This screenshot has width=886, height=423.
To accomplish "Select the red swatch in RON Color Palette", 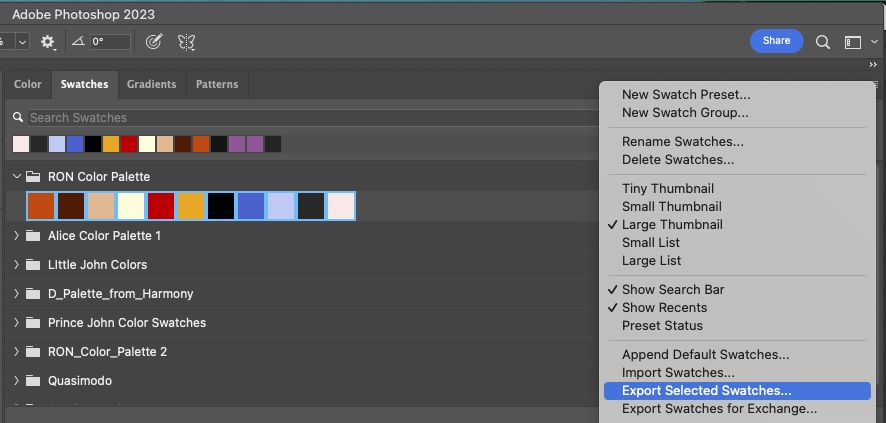I will point(161,206).
